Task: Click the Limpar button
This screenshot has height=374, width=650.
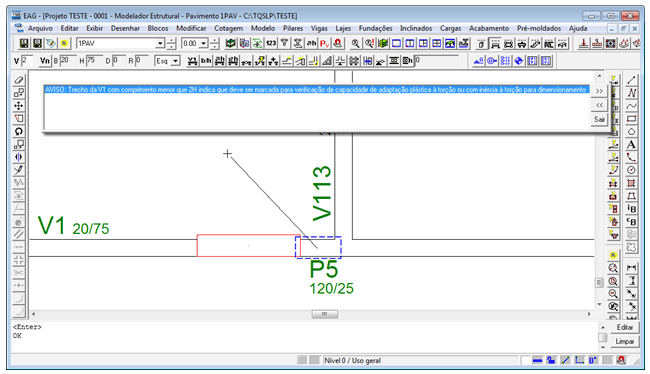Action: [624, 341]
